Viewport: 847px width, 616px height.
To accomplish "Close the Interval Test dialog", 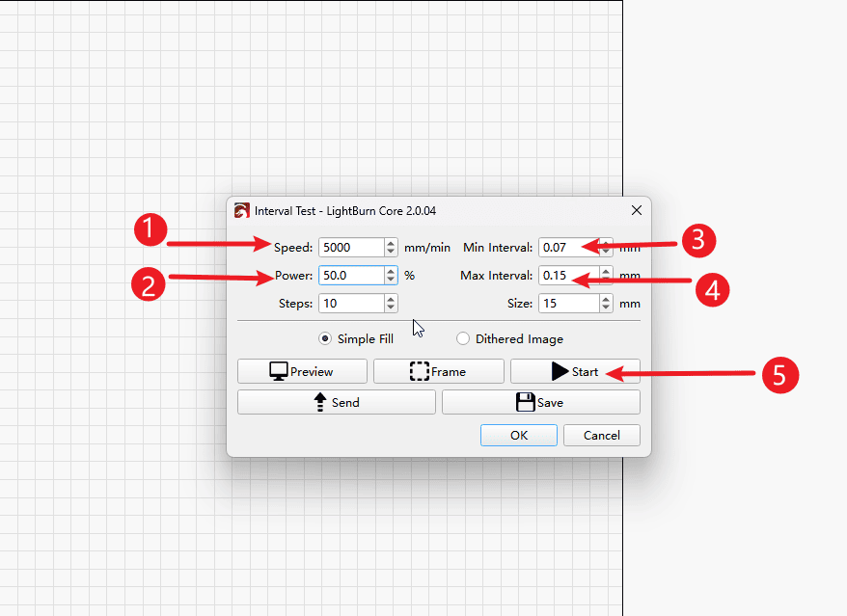I will click(x=636, y=210).
